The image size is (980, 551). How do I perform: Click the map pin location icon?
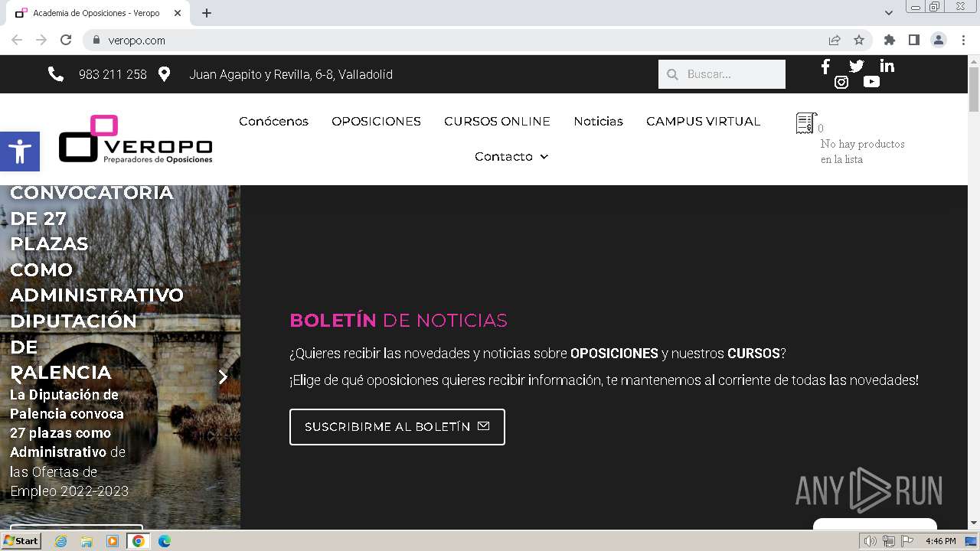[164, 74]
